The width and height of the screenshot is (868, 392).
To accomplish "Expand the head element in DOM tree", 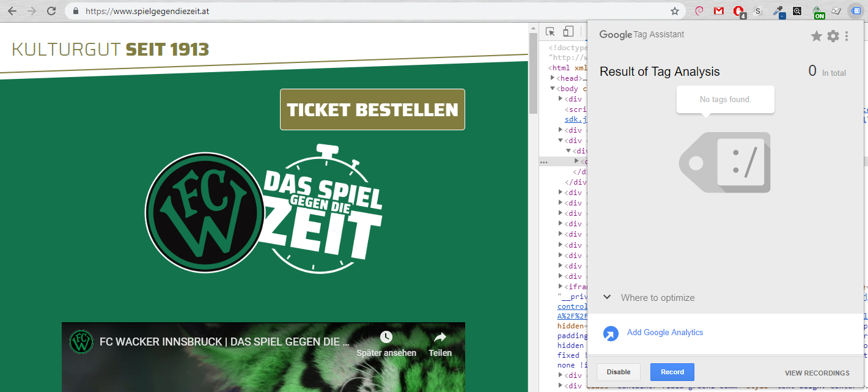I will (x=553, y=78).
